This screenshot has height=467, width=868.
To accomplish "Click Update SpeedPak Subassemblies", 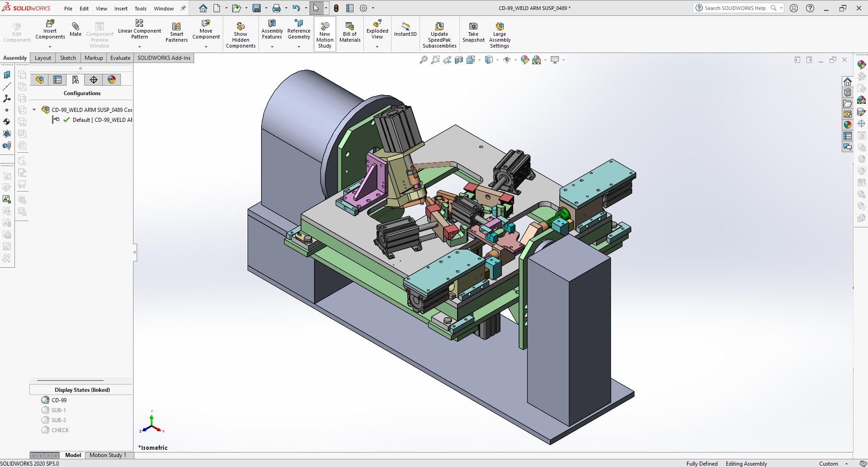I will tap(439, 34).
